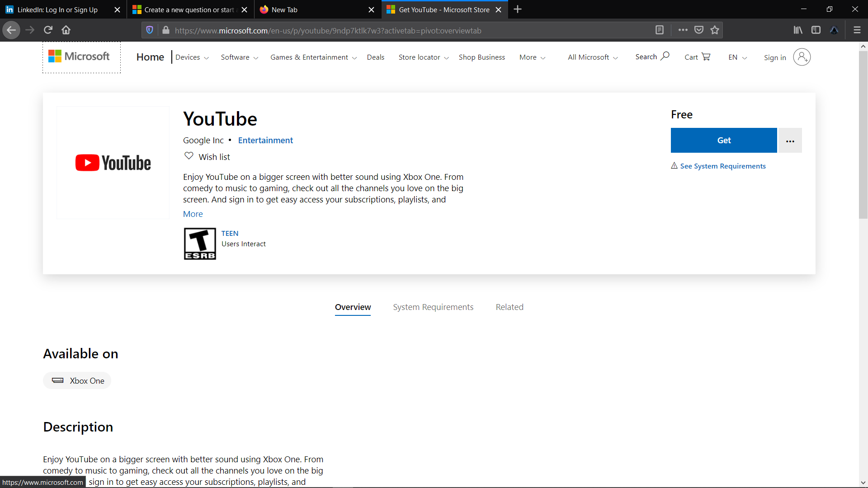This screenshot has height=488, width=868.
Task: Open the EN language dropdown
Action: tap(738, 57)
